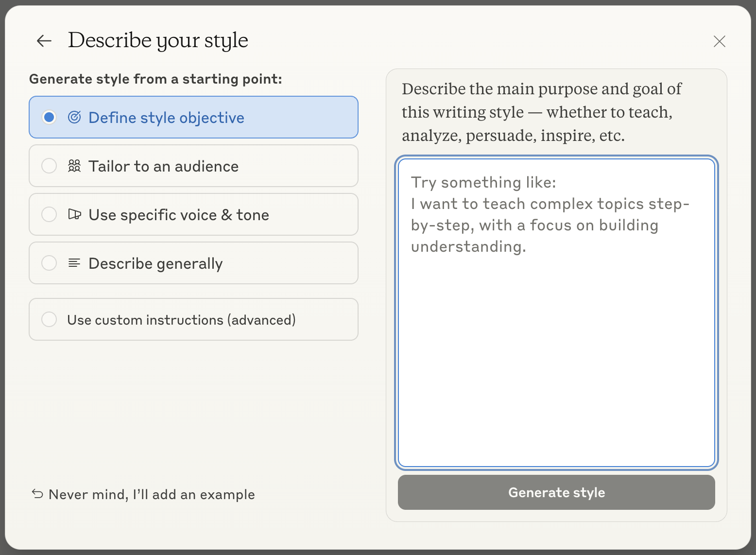Click the people icon beside Tailor to an audience
756x555 pixels.
click(74, 166)
